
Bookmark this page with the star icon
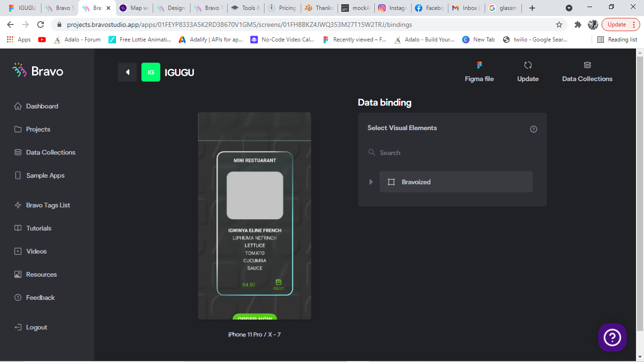coord(559,25)
